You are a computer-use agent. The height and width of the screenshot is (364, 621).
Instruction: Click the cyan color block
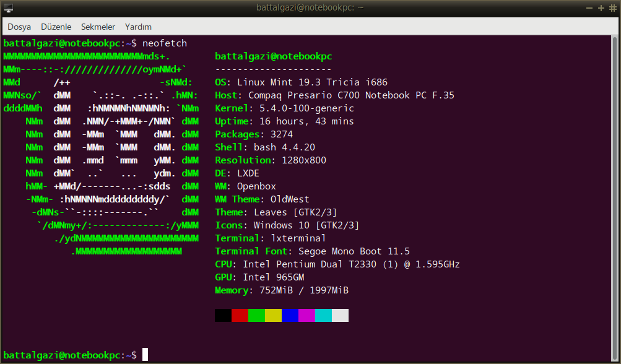(323, 315)
